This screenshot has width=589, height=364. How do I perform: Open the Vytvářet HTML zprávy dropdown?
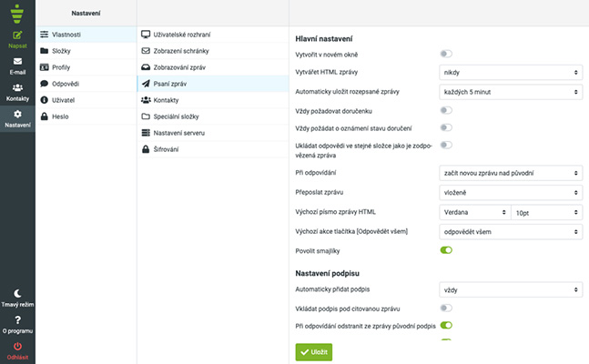510,72
